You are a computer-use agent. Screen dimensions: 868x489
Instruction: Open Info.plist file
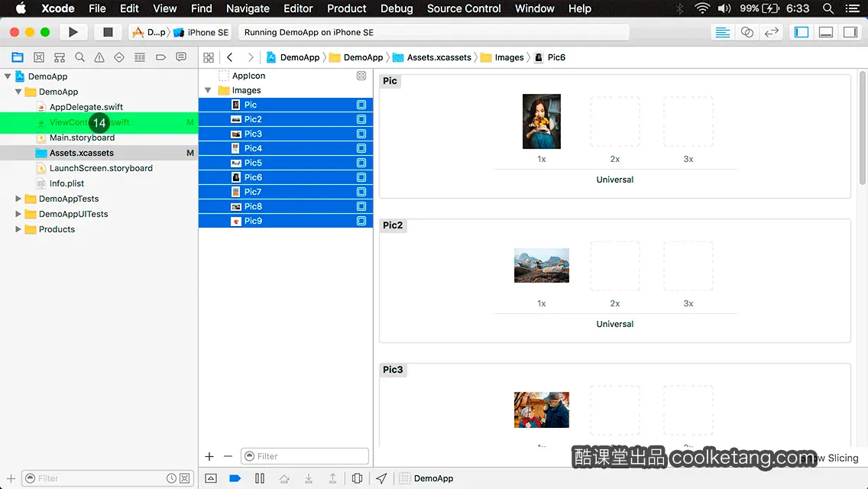(66, 183)
